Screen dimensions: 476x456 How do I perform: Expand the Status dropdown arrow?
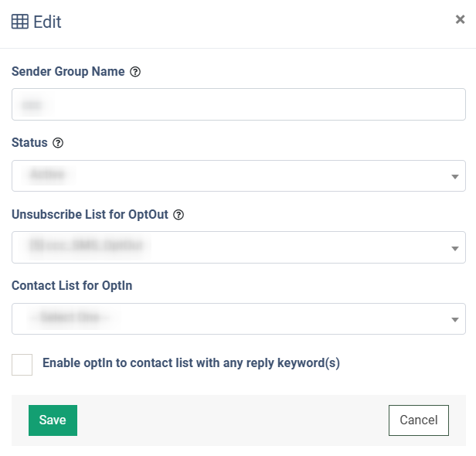454,177
